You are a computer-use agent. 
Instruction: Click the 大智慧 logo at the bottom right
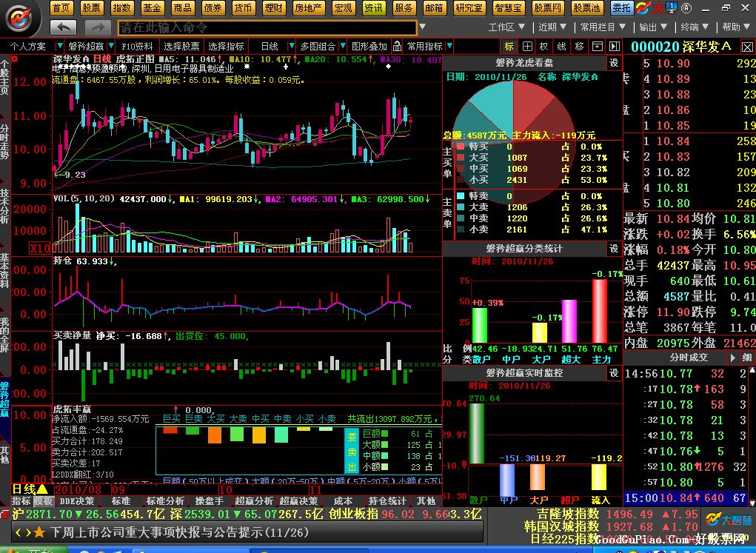(x=729, y=520)
